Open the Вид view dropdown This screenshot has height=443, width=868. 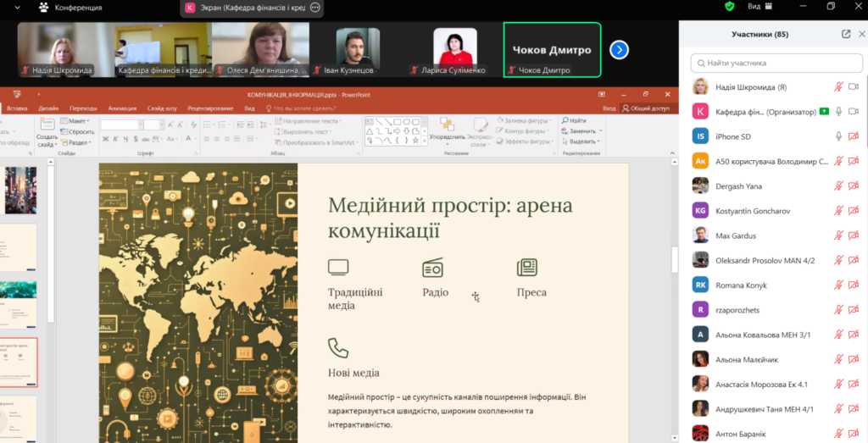(757, 7)
